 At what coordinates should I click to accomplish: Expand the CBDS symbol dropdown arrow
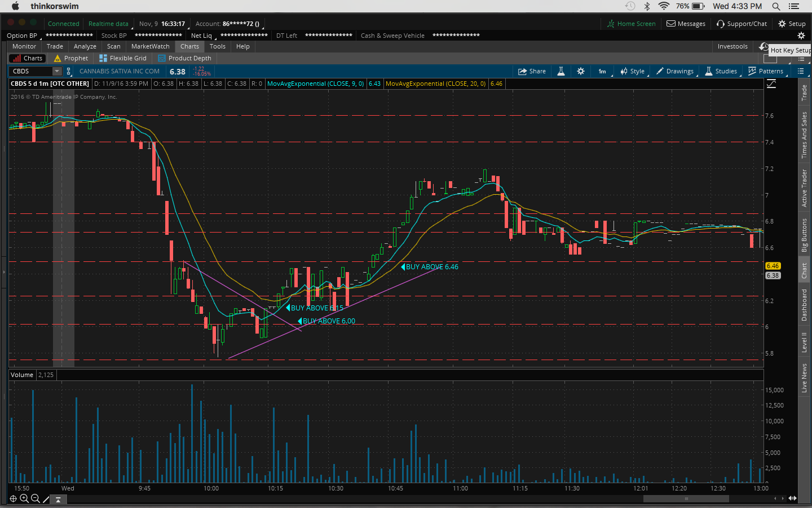coord(57,71)
